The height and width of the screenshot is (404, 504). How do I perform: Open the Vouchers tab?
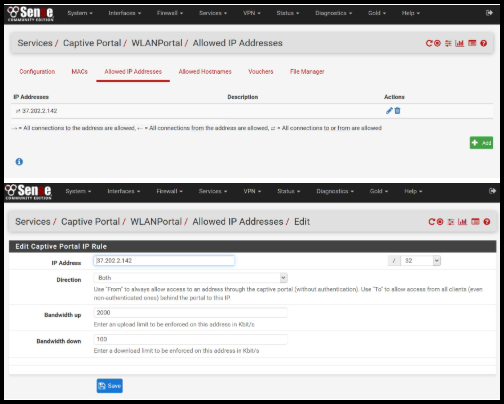(261, 72)
